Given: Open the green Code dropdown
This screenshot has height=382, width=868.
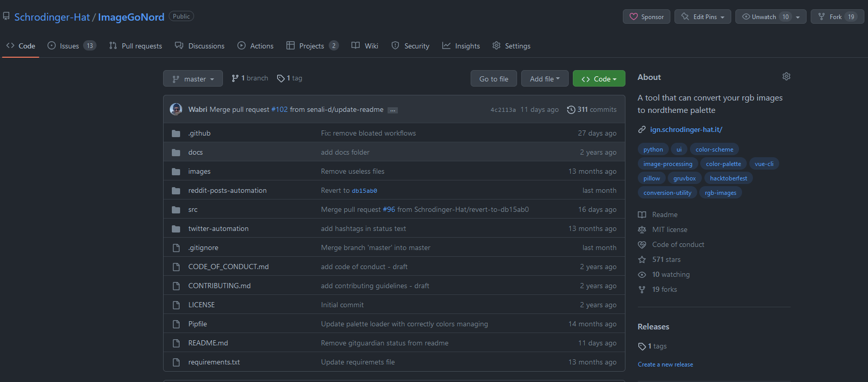Looking at the screenshot, I should 599,79.
